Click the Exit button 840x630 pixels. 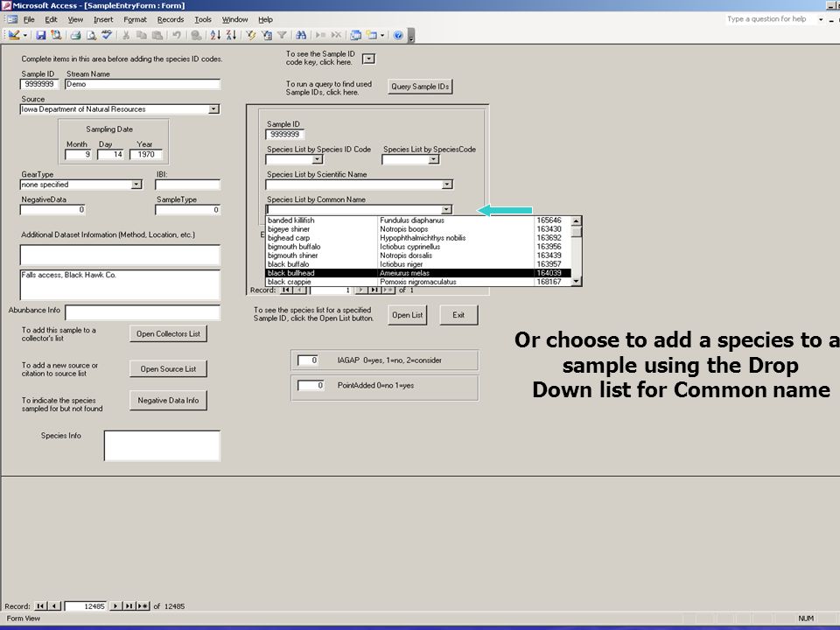coord(458,315)
